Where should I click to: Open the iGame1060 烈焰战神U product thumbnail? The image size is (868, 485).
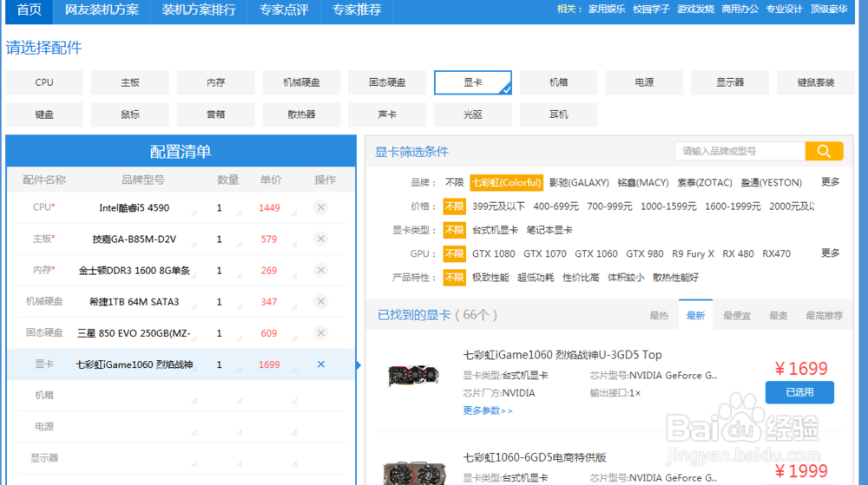413,376
